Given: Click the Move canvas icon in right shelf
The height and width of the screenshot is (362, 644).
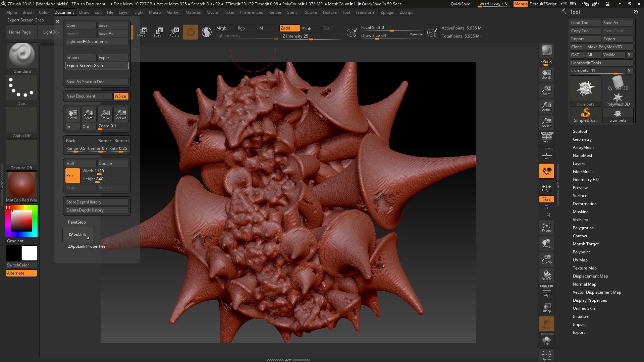Looking at the screenshot, I should [546, 244].
